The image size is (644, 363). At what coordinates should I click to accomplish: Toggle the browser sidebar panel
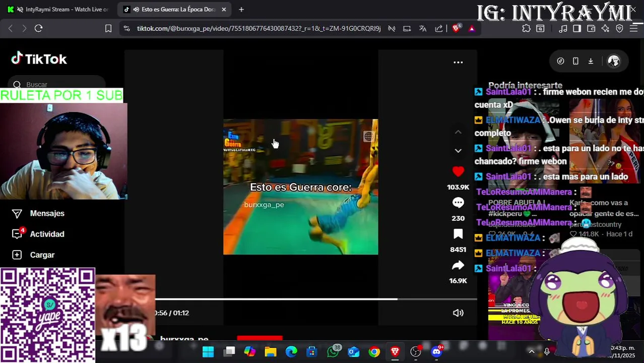[x=577, y=29]
